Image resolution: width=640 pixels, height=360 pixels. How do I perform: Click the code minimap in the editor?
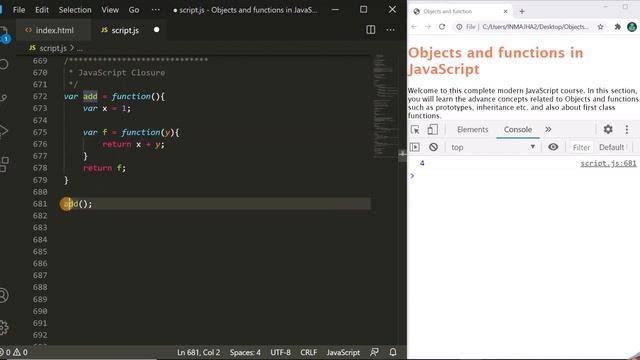click(x=384, y=106)
